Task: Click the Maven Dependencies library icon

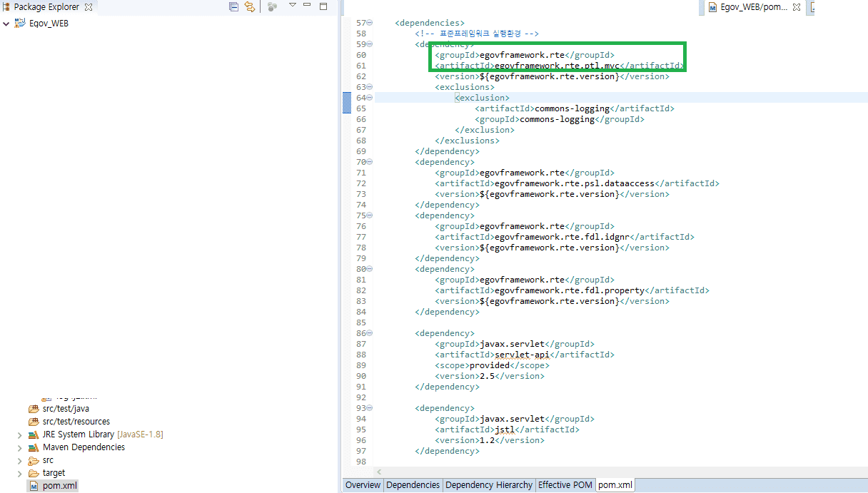Action: click(34, 447)
